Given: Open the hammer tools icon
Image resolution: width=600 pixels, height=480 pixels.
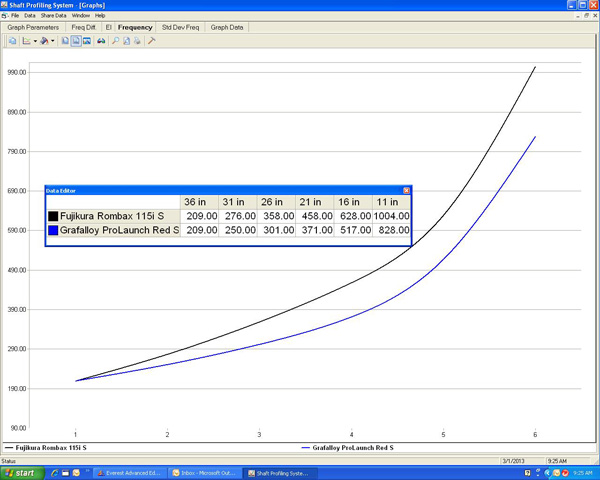Looking at the screenshot, I should tap(152, 41).
